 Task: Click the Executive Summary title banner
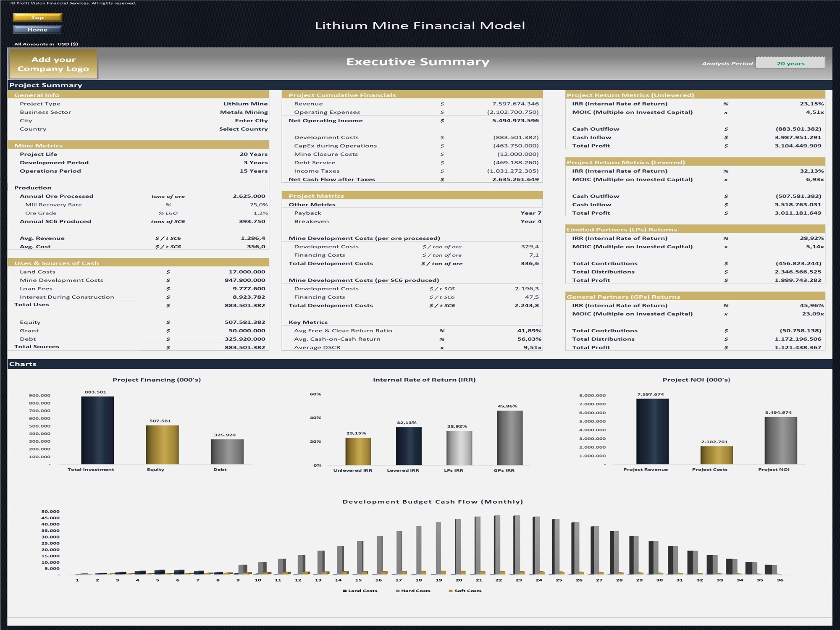(417, 61)
